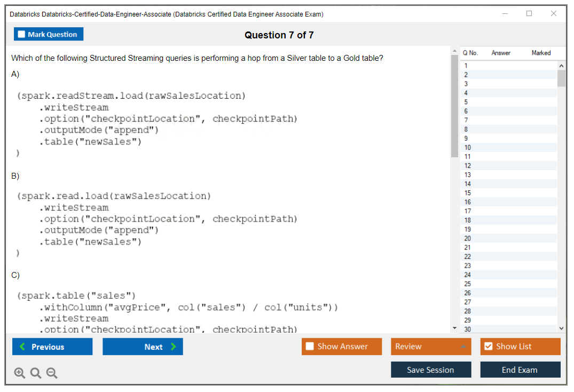
Task: Click the End Exam button
Action: click(x=520, y=369)
